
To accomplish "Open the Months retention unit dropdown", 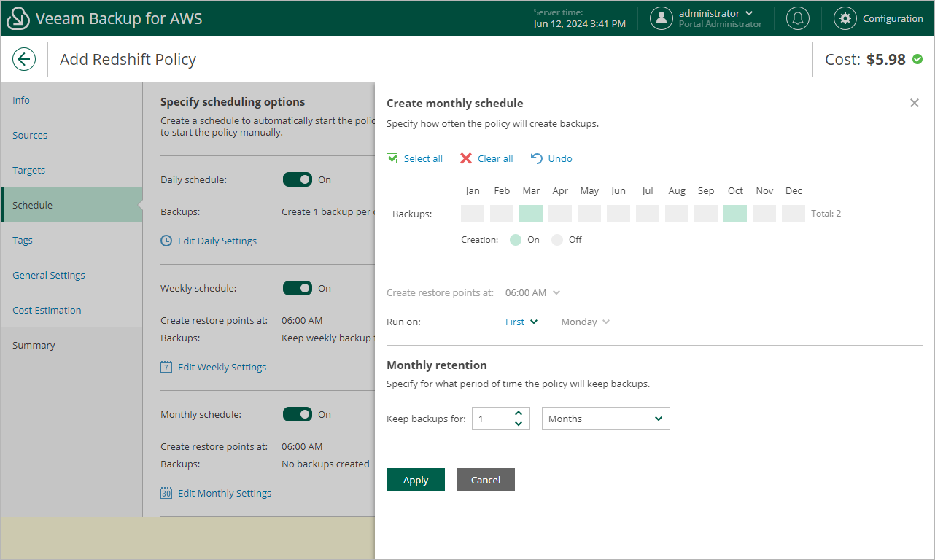I will (605, 419).
